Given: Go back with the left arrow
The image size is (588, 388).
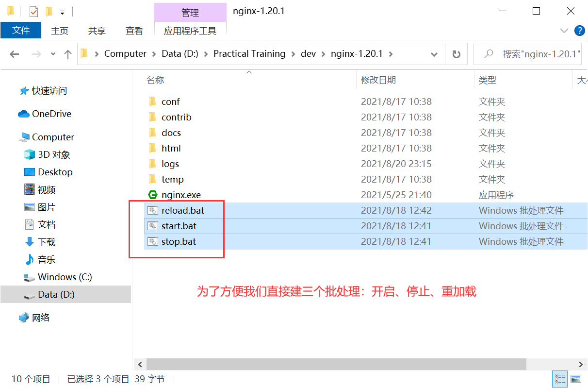Looking at the screenshot, I should coord(15,54).
